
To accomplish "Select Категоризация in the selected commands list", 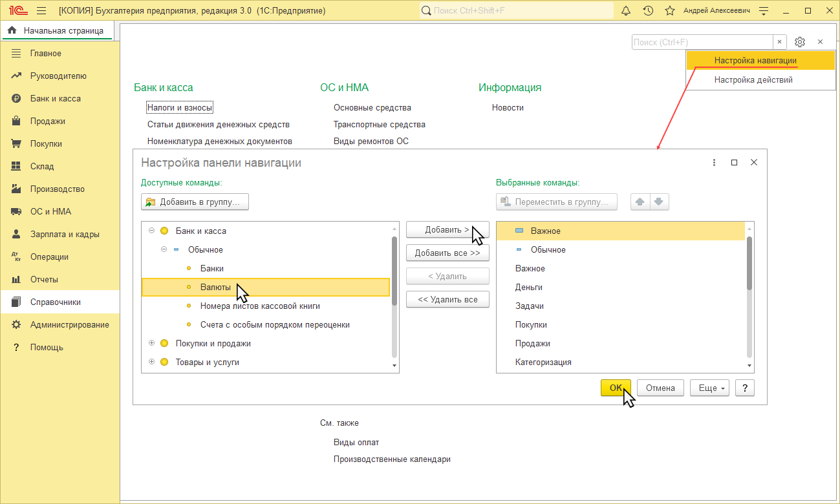I will pyautogui.click(x=621, y=362).
